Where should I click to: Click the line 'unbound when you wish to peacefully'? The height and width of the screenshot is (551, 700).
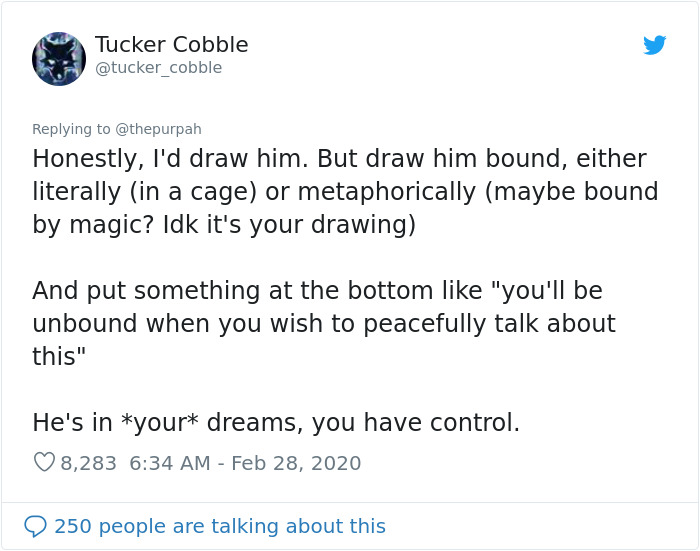324,324
